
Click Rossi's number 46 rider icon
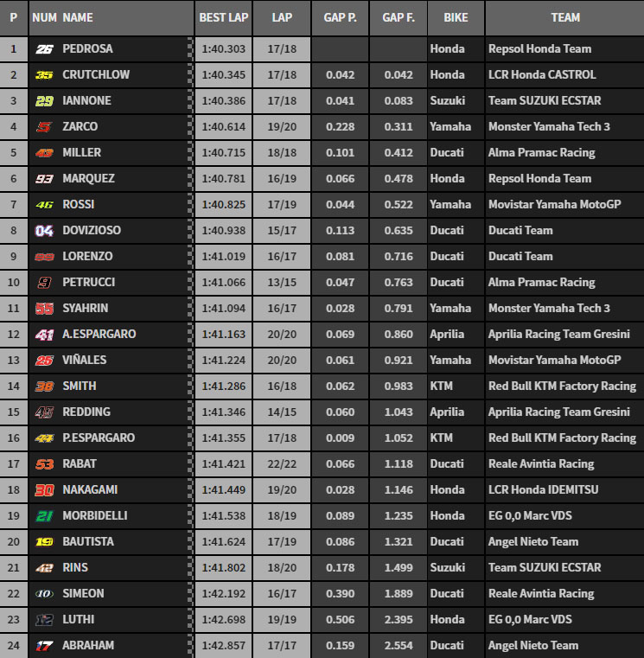pyautogui.click(x=44, y=205)
